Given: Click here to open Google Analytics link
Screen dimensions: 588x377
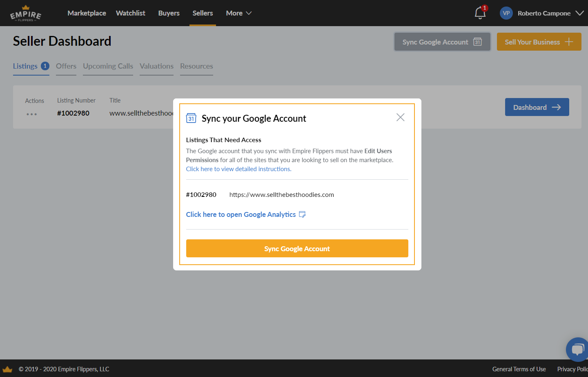Looking at the screenshot, I should 241,214.
